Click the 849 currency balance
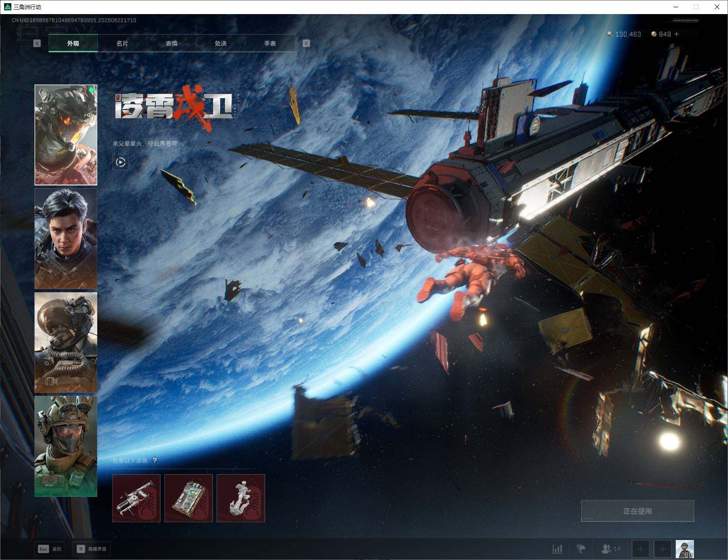 coord(665,34)
